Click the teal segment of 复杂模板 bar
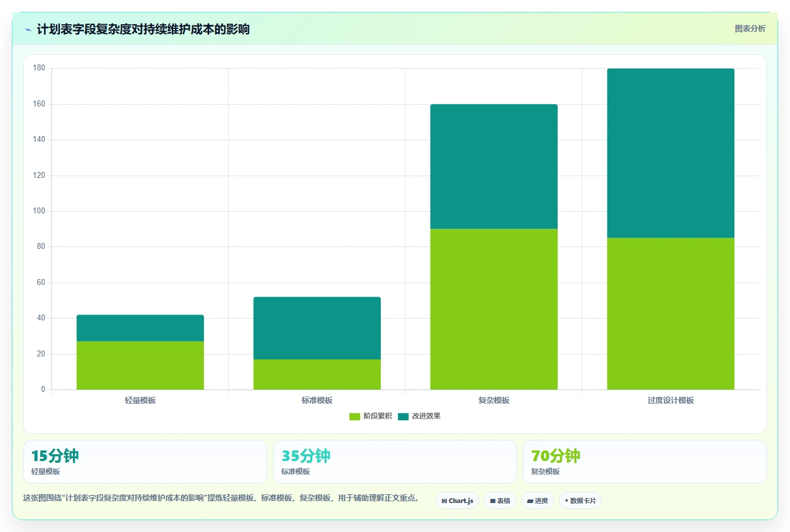790x532 pixels. [494, 167]
